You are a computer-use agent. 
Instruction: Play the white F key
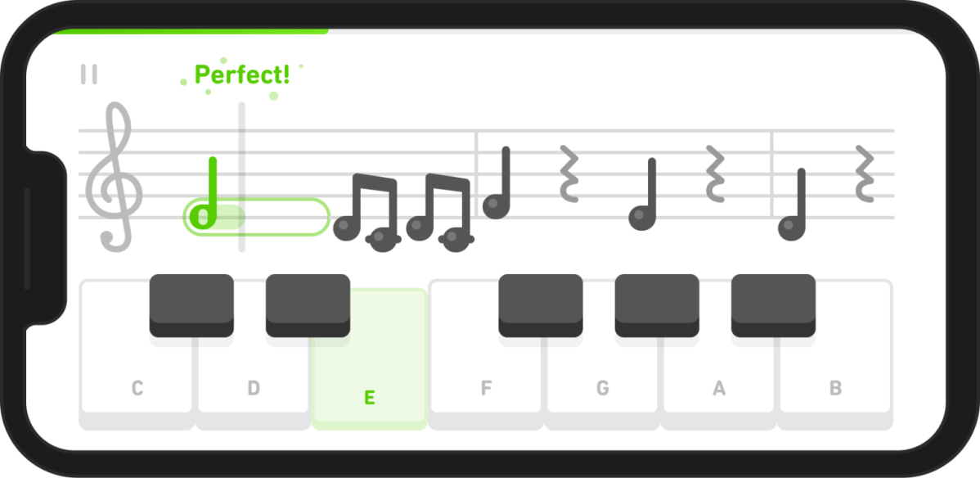coord(486,376)
